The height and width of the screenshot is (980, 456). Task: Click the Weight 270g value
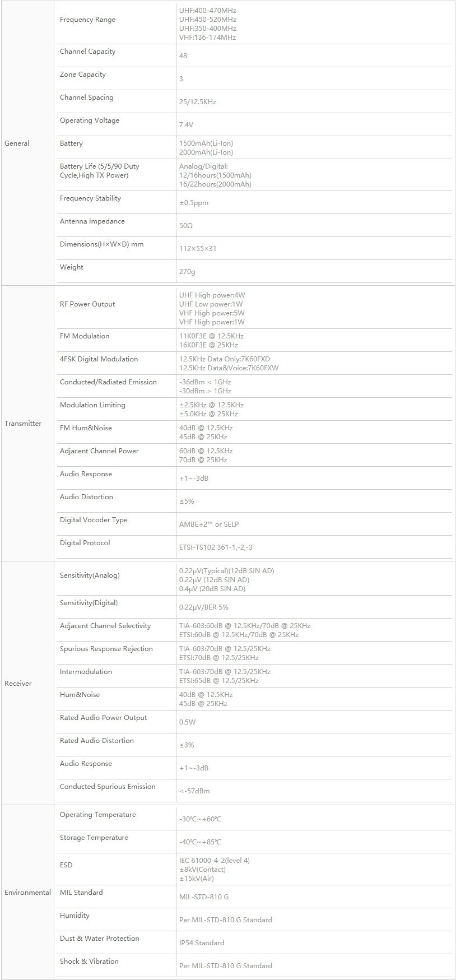[x=187, y=272]
